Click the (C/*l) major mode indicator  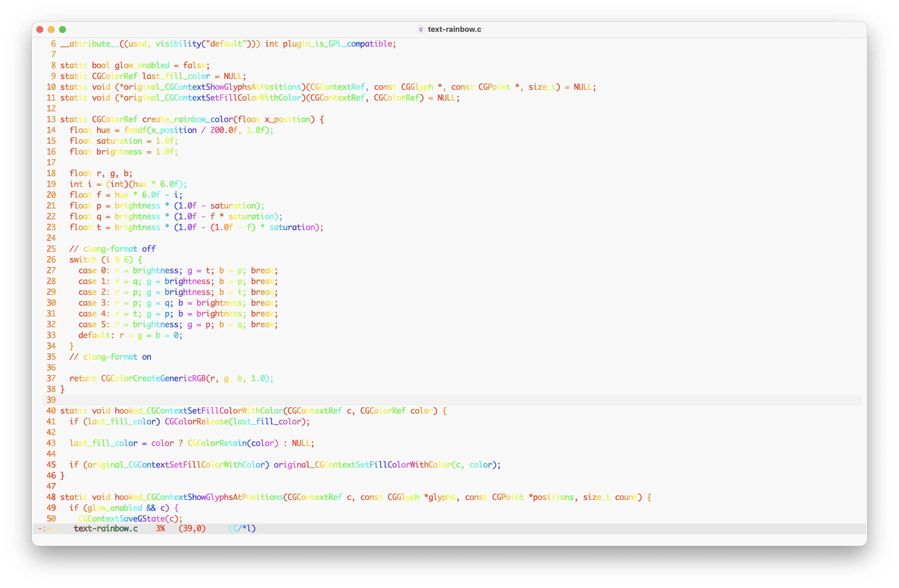pos(242,528)
